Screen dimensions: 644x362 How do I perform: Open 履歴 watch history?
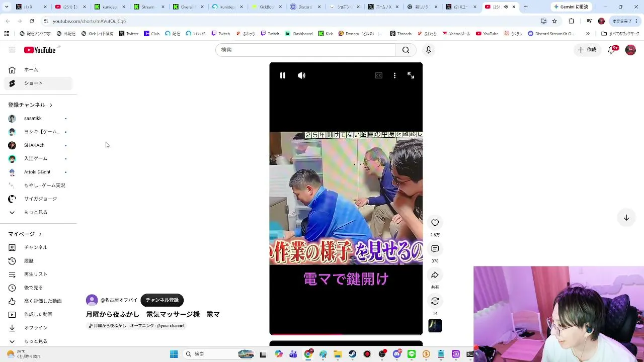pyautogui.click(x=38, y=261)
